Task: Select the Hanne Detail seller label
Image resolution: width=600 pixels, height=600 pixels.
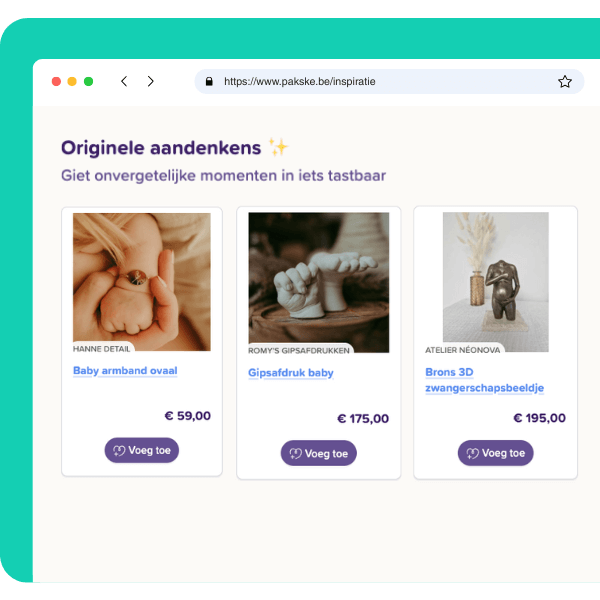Action: pyautogui.click(x=101, y=349)
